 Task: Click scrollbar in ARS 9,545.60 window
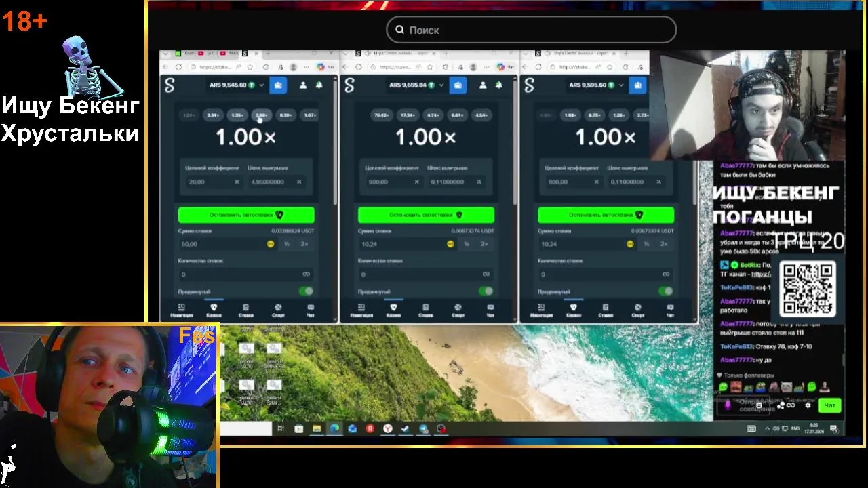(335, 142)
